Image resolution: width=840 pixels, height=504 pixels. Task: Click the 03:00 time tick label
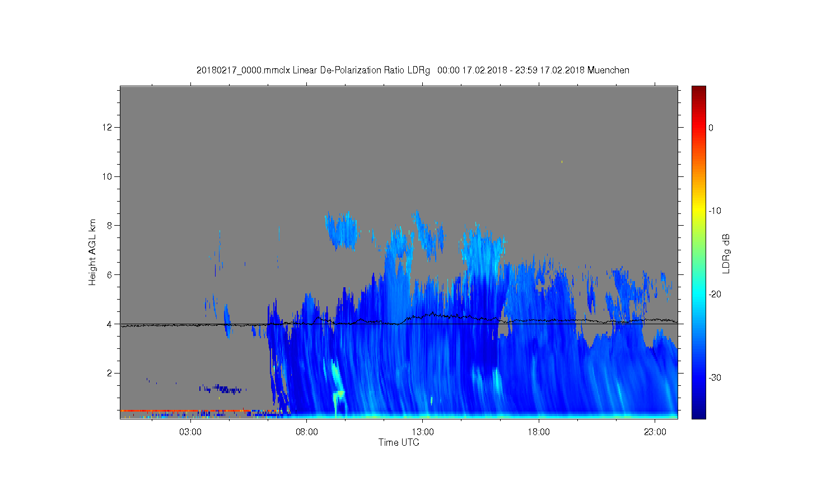[190, 432]
